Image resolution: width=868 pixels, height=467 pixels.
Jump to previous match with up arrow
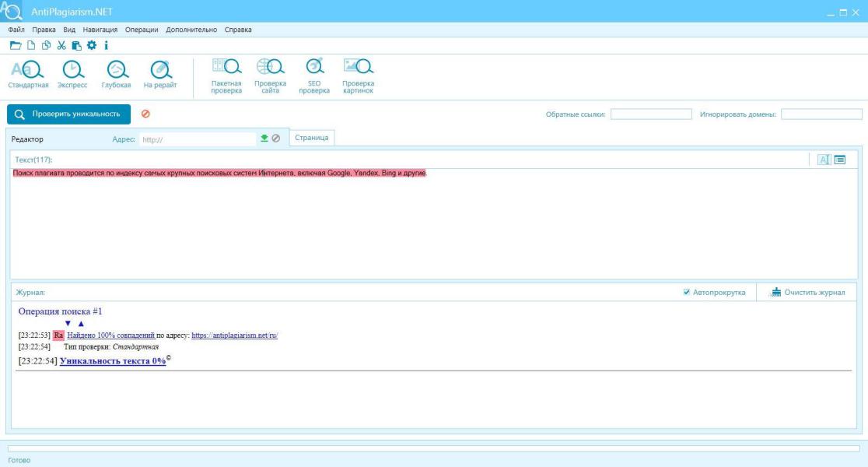click(x=81, y=324)
